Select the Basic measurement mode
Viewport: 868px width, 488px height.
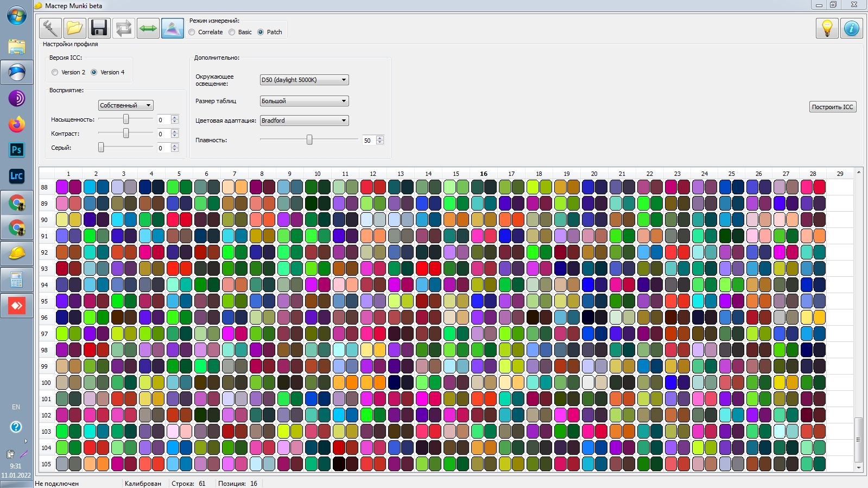point(240,32)
